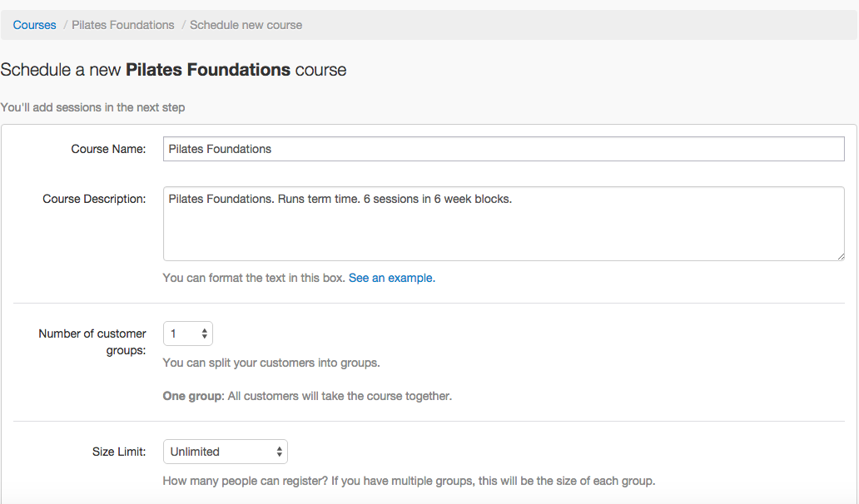
Task: Click the 'Course Description:' label
Action: tap(94, 199)
